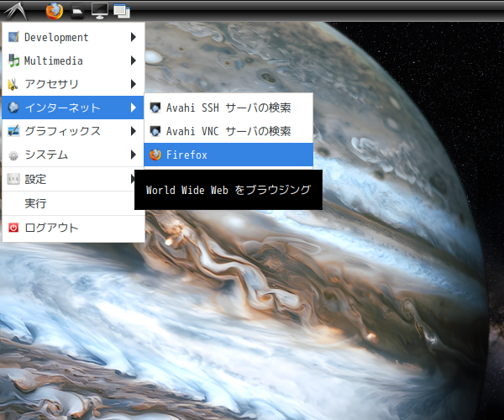This screenshot has width=504, height=420.
Task: Click the Avahi VNC entry icon
Action: (155, 131)
